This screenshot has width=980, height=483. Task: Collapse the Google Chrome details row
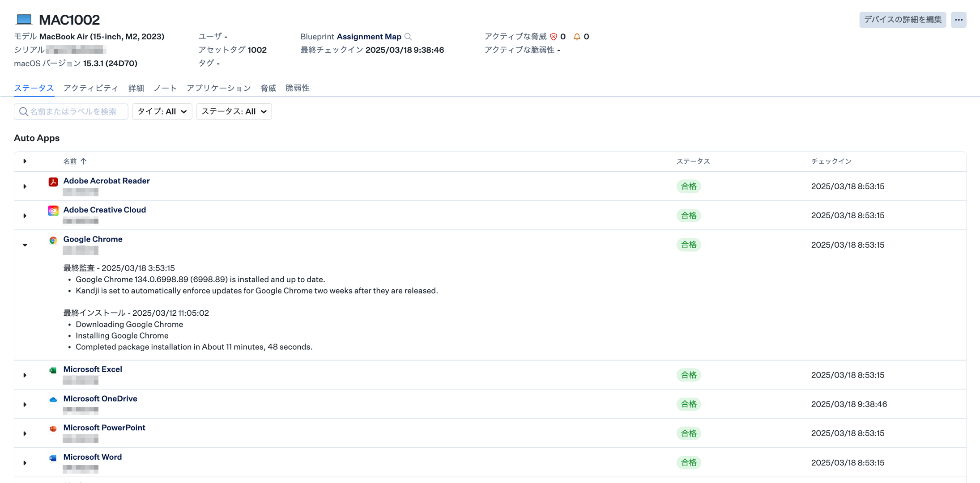[x=25, y=245]
